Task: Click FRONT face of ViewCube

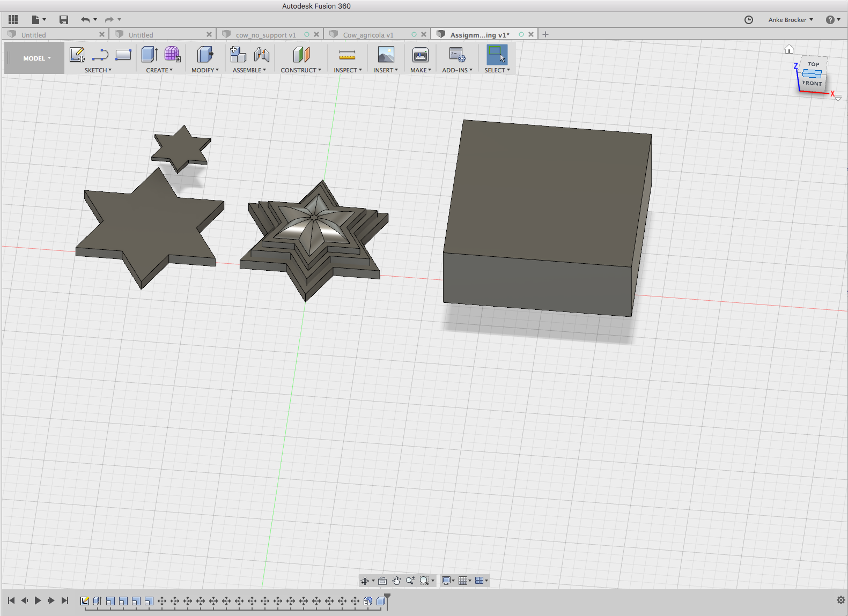Action: 812,83
